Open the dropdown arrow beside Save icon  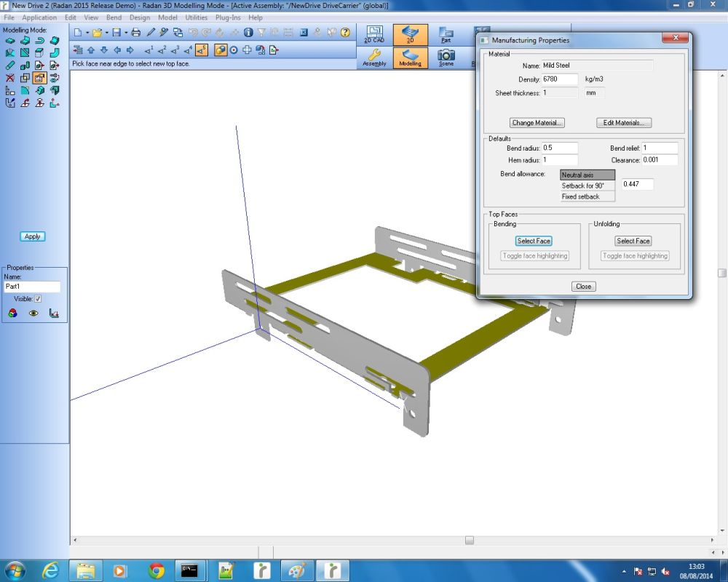[125, 33]
